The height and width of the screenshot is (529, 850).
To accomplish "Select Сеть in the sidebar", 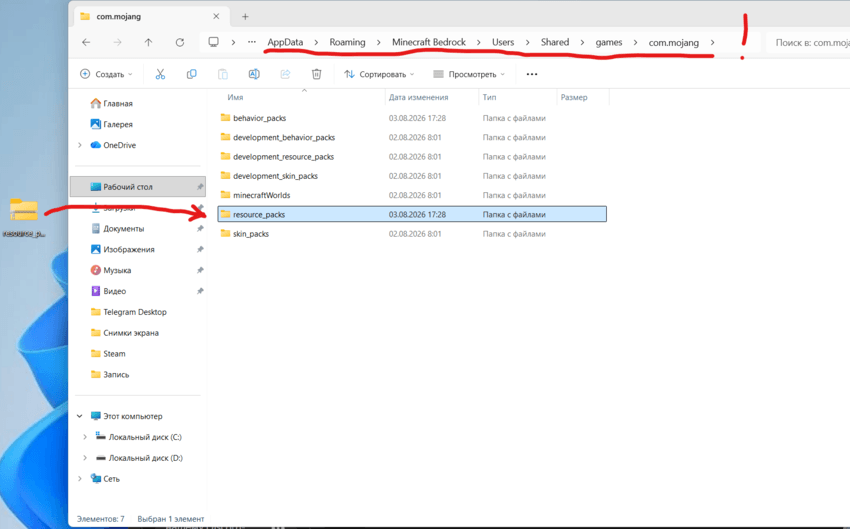I will tap(111, 479).
